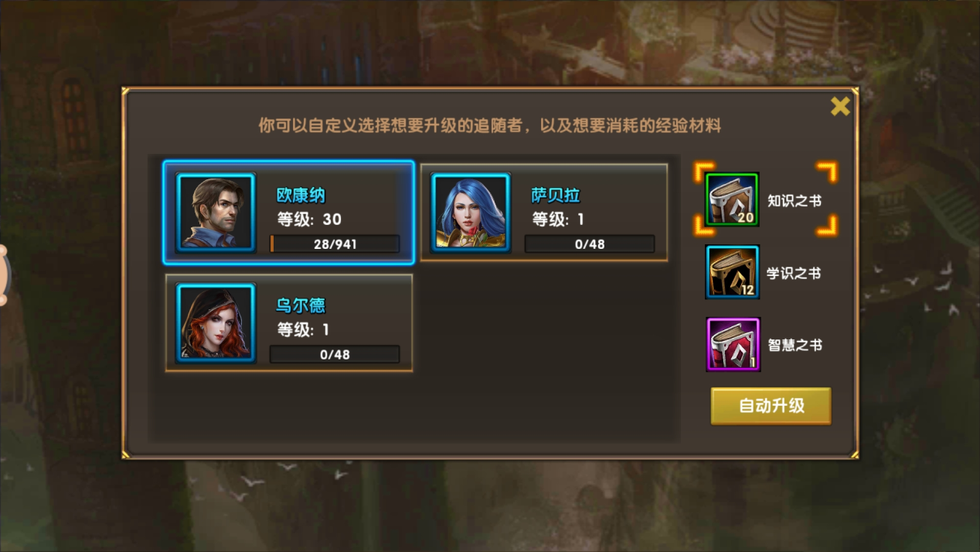Click 欧康纳's 等级: 30 level text

pos(309,220)
